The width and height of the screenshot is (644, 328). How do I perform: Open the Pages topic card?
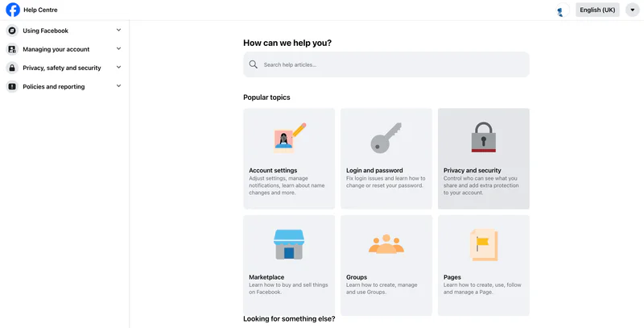pos(484,265)
